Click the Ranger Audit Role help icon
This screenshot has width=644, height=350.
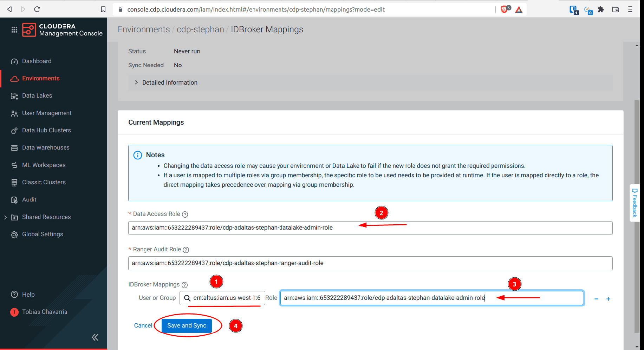(x=186, y=250)
